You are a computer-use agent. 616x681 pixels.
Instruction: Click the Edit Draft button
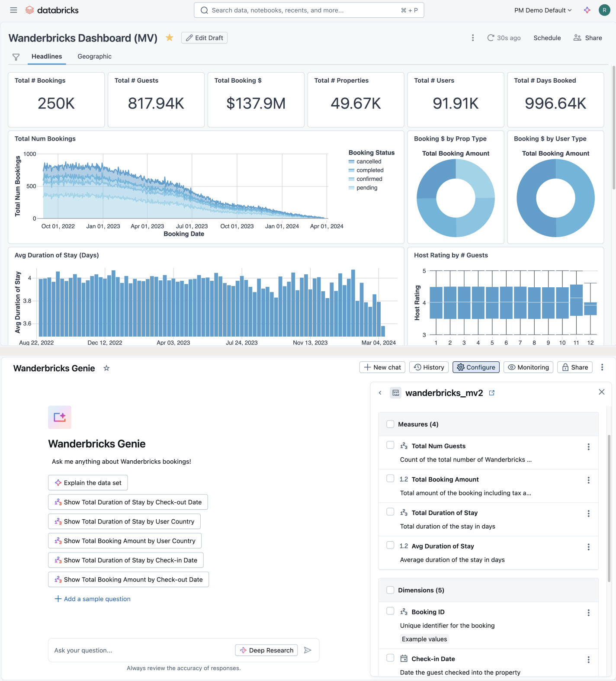(x=204, y=38)
